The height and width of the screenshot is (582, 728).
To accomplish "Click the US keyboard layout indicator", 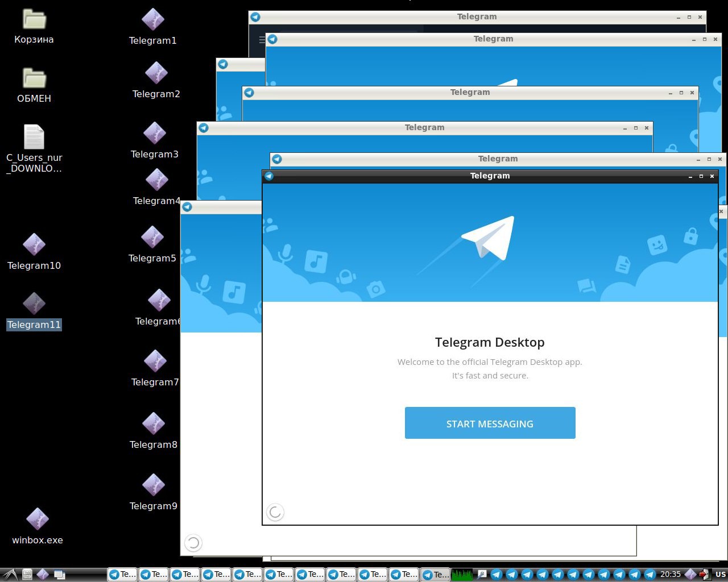I will [721, 575].
